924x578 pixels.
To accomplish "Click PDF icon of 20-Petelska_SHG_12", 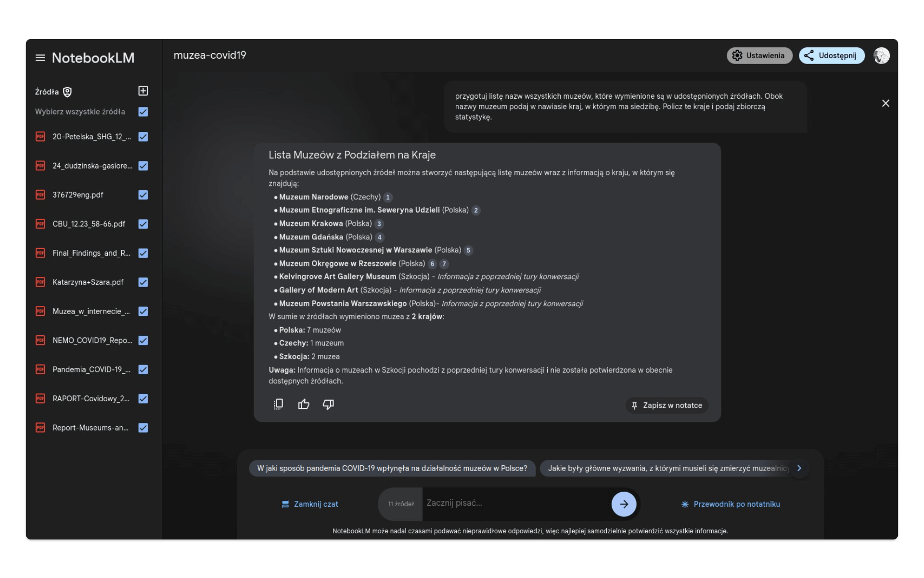I will click(40, 137).
